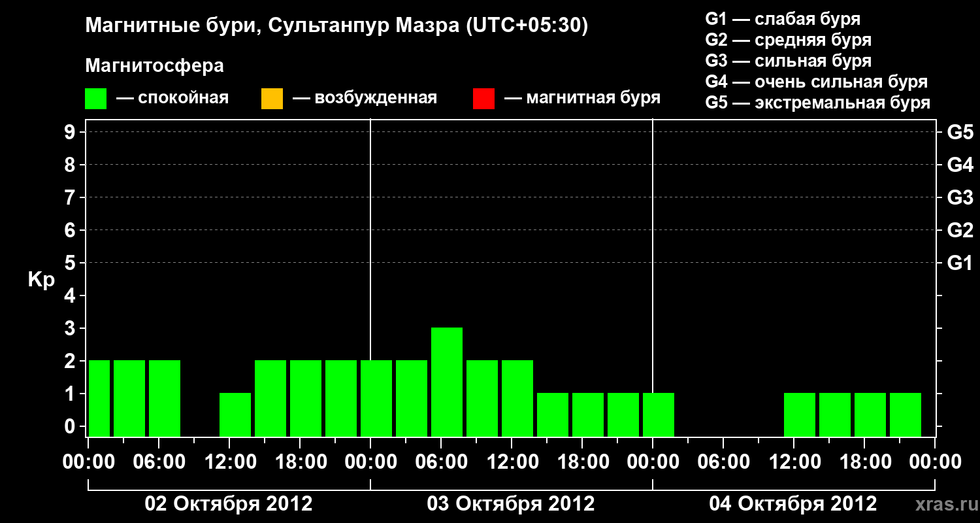Image resolution: width=980 pixels, height=523 pixels.
Task: Click the date label '04 Октября 2012'
Action: tap(793, 504)
